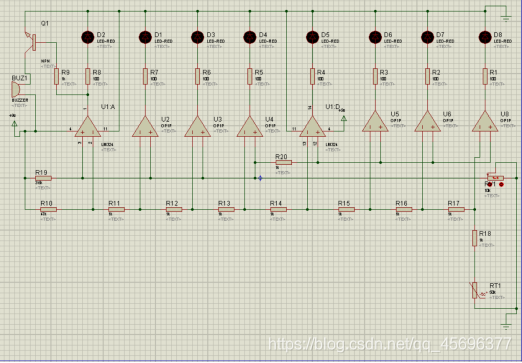522x363 pixels.
Task: Click the D7 red LED symbol
Action: 427,37
